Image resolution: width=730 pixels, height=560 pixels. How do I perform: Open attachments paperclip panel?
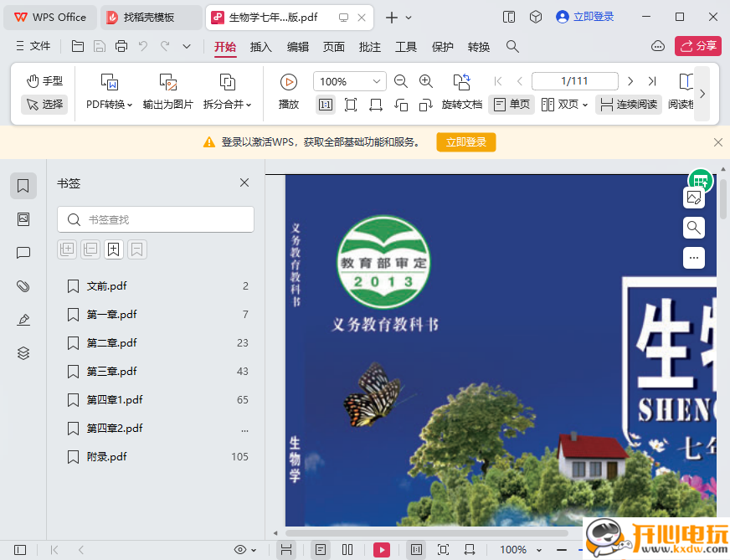(x=23, y=285)
